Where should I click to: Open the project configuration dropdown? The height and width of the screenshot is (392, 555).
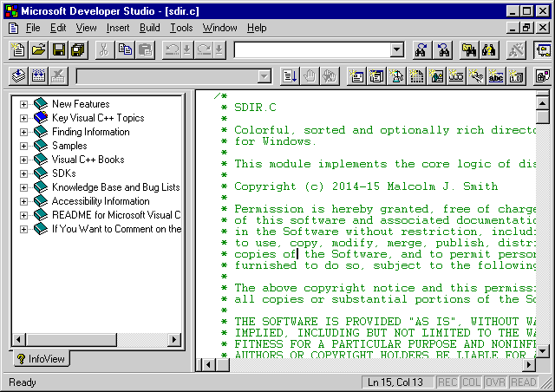coord(264,76)
